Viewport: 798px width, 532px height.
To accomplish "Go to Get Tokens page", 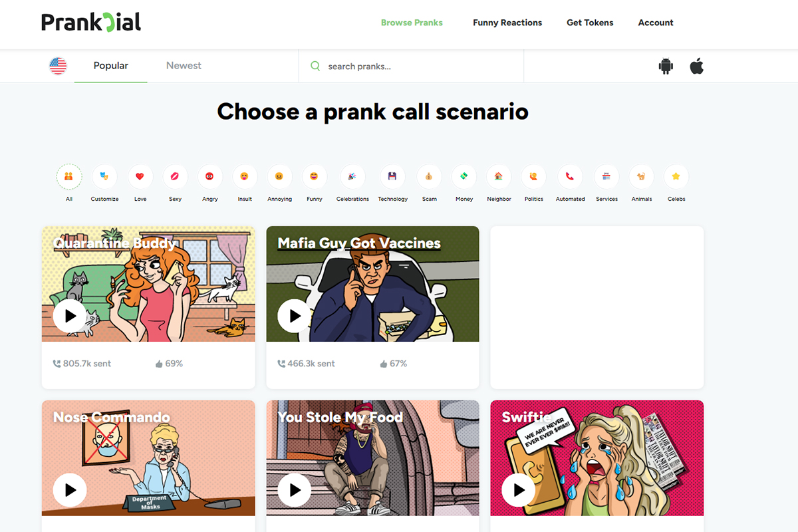I will (x=590, y=23).
